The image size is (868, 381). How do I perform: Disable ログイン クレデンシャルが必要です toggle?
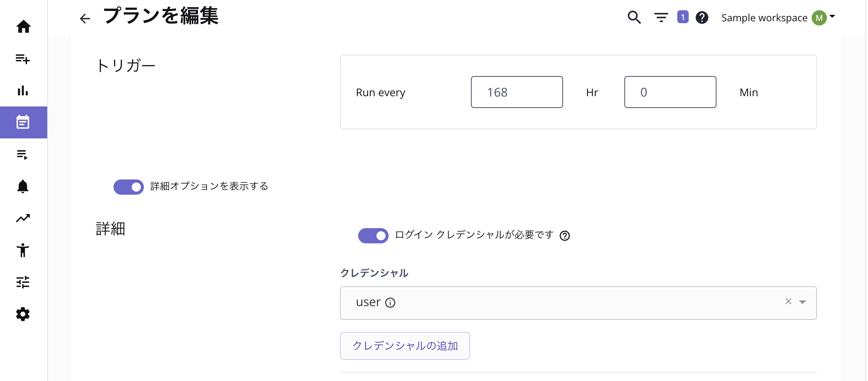coord(373,236)
